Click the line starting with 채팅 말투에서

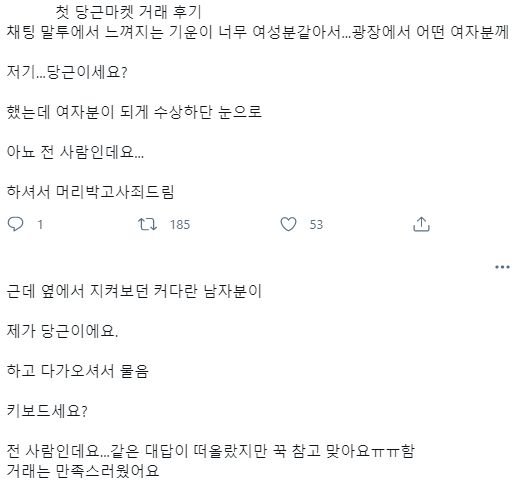[x=258, y=32]
